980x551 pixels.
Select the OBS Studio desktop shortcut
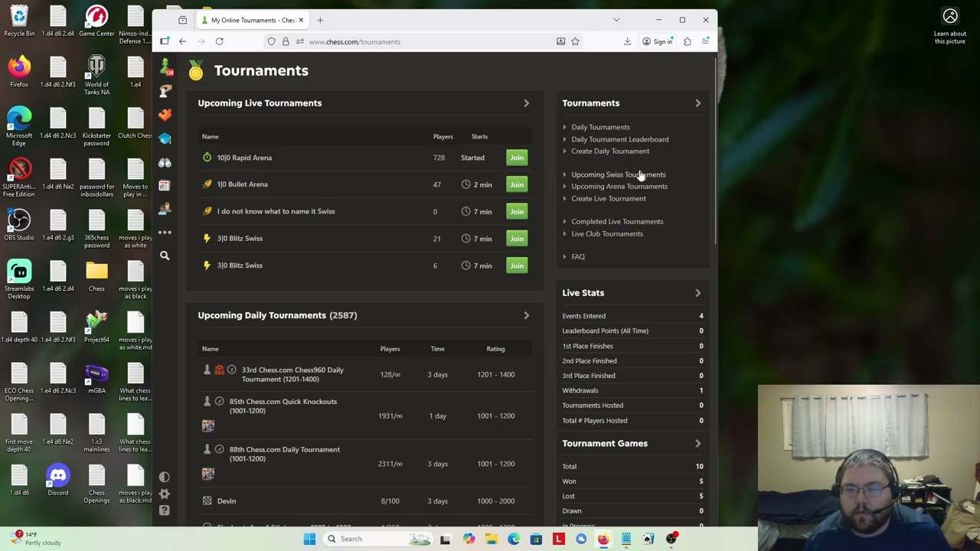(19, 225)
